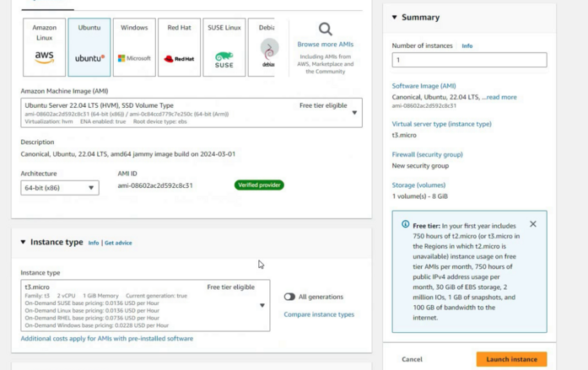The image size is (588, 370).
Task: Collapse the Summary panel
Action: [x=395, y=17]
